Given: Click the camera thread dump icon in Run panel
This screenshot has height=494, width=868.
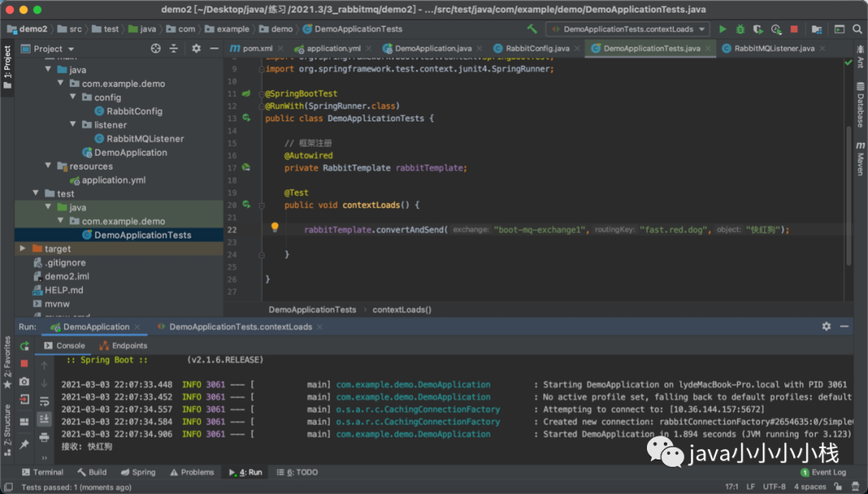Looking at the screenshot, I should [x=24, y=382].
